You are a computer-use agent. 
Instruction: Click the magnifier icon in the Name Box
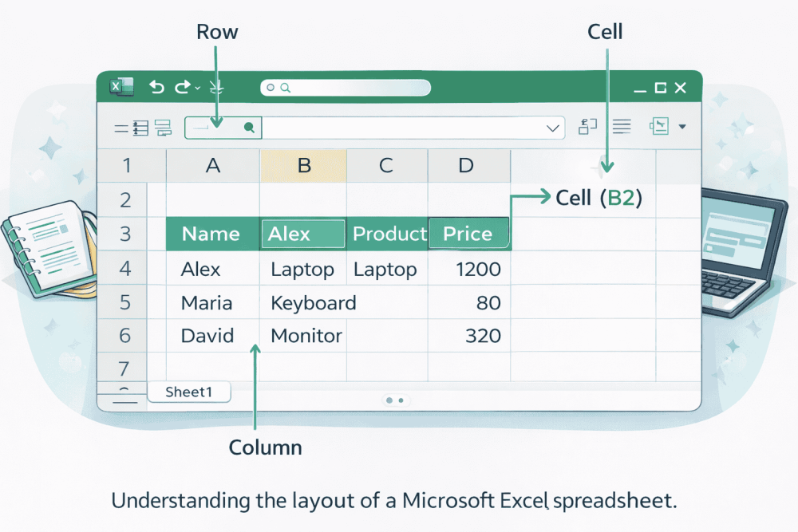click(x=250, y=128)
